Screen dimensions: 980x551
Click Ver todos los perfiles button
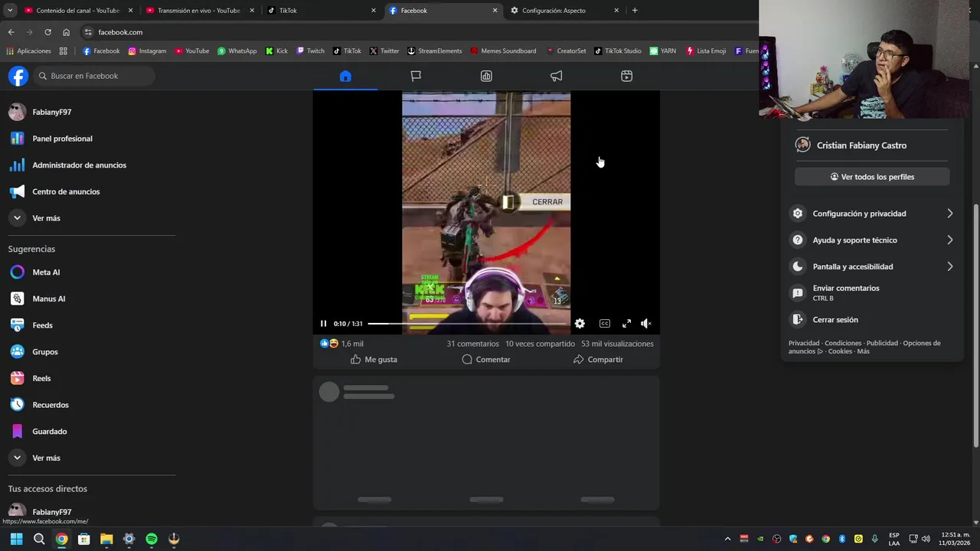click(x=872, y=177)
